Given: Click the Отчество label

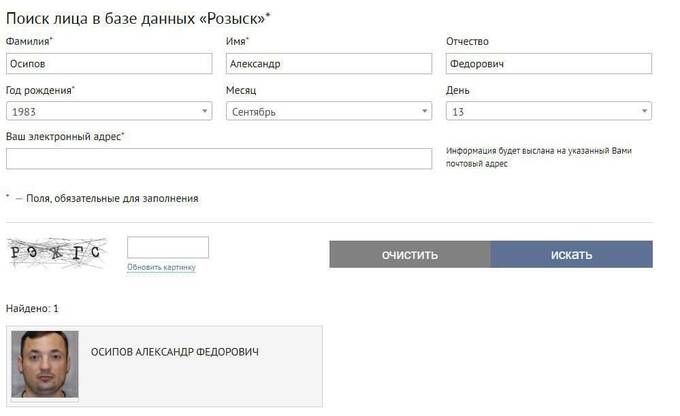Looking at the screenshot, I should 467,41.
